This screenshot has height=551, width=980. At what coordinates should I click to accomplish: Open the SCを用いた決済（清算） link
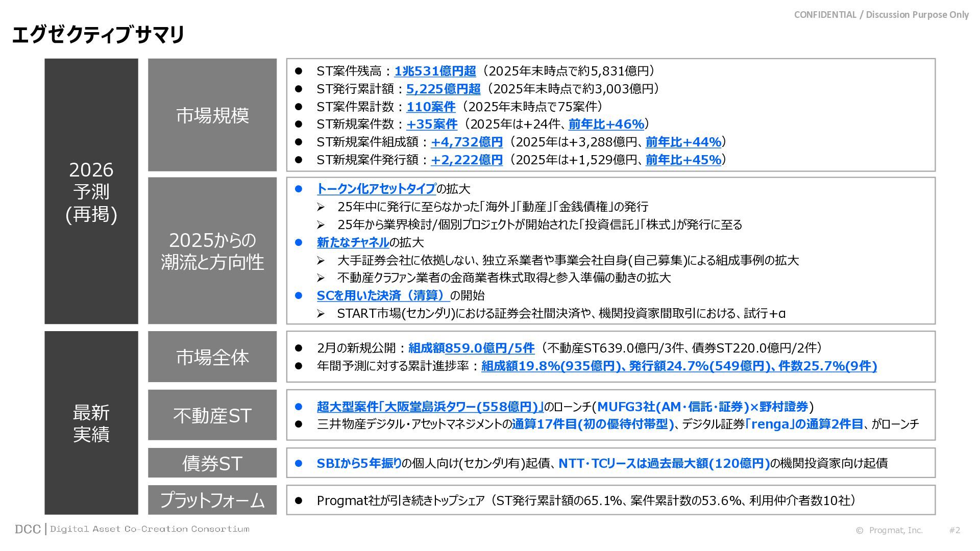click(x=383, y=295)
